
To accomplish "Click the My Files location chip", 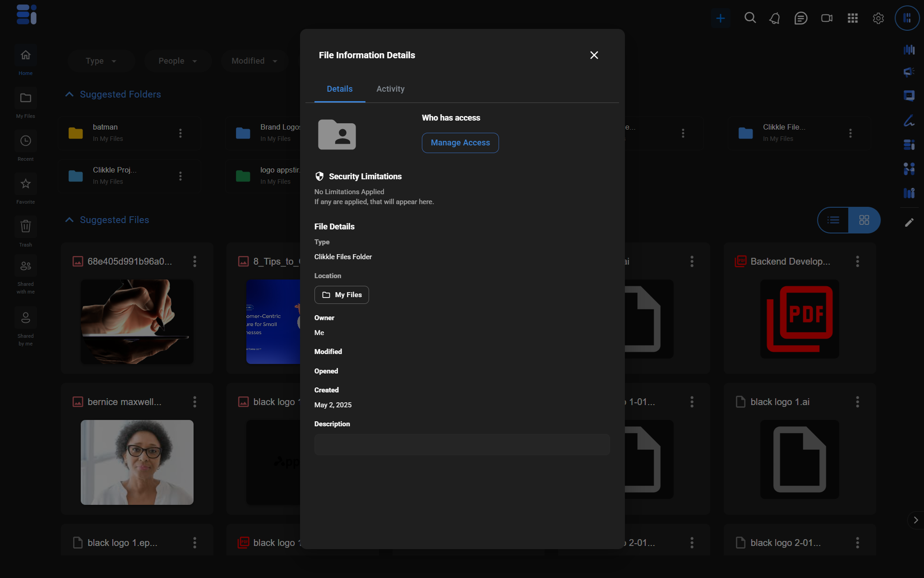I will click(x=342, y=295).
